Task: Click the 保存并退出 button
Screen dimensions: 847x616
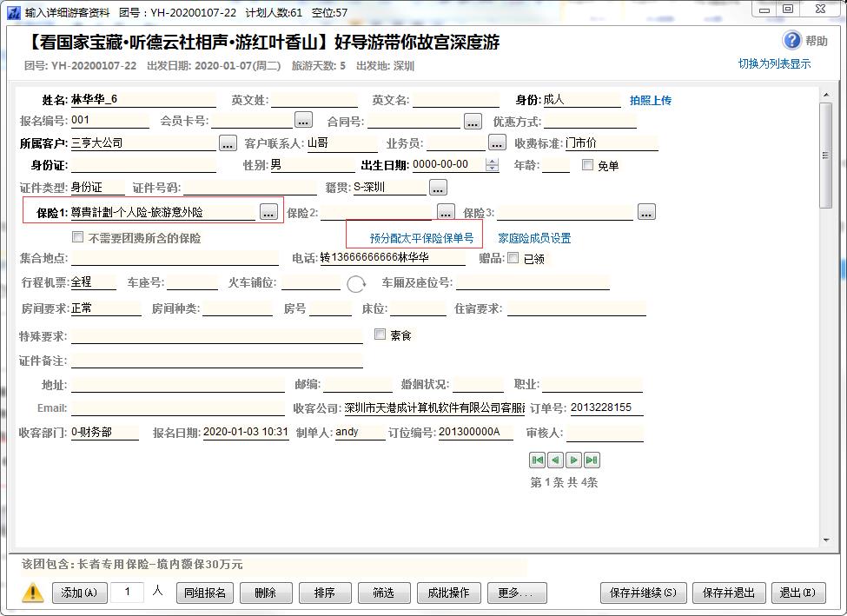Action: tap(728, 593)
